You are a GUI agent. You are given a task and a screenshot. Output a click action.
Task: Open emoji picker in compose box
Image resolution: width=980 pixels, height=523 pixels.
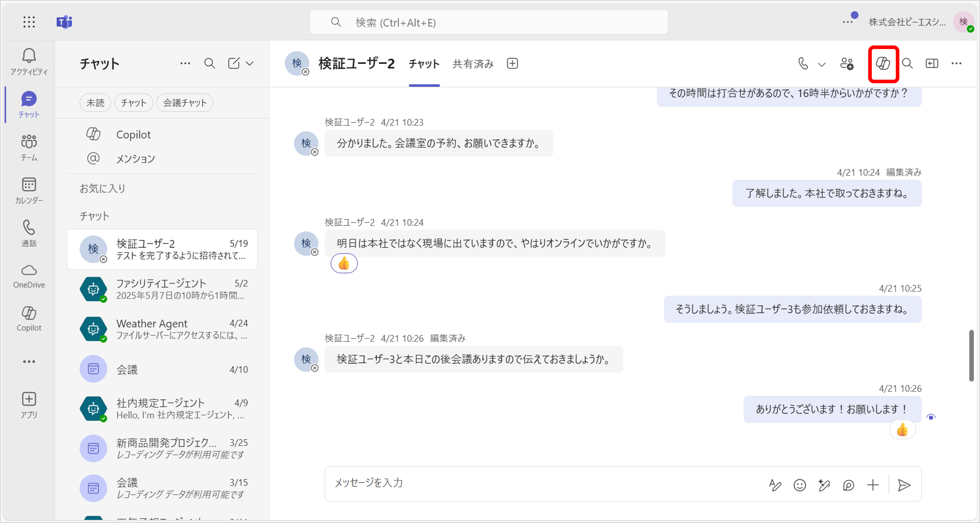coord(800,485)
